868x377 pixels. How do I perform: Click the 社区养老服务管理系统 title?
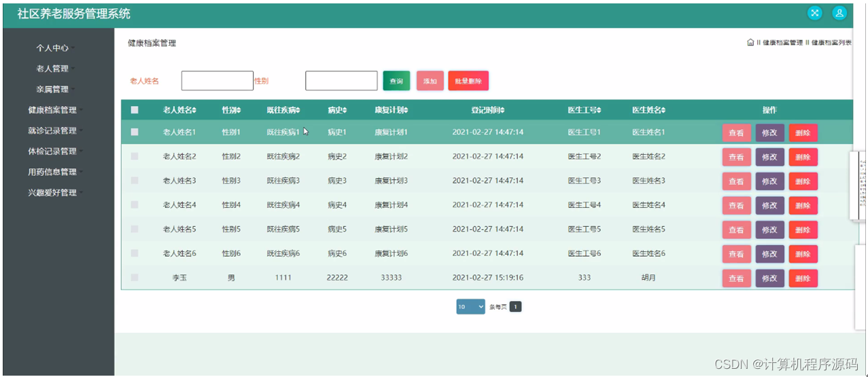pos(74,14)
